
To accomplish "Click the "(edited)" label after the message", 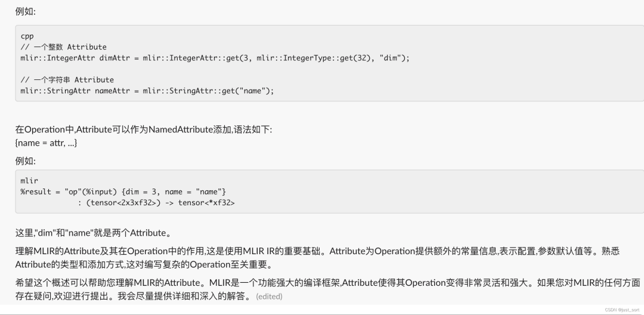I will click(269, 296).
